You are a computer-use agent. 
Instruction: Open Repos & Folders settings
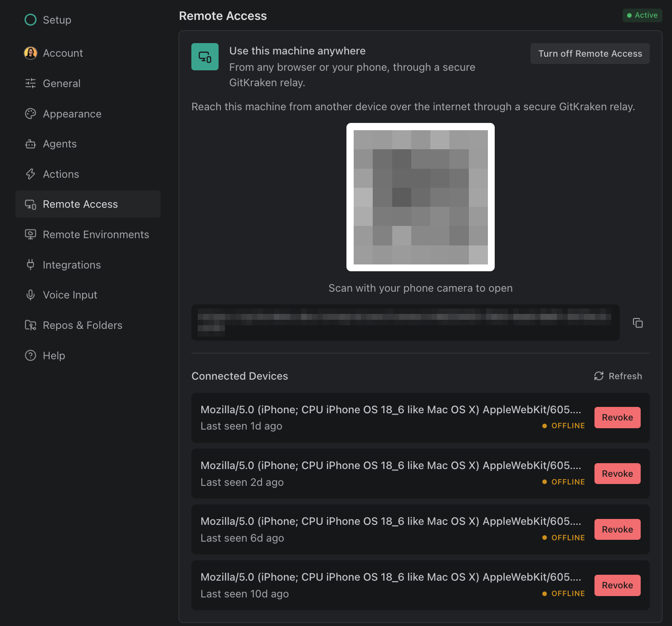click(88, 325)
